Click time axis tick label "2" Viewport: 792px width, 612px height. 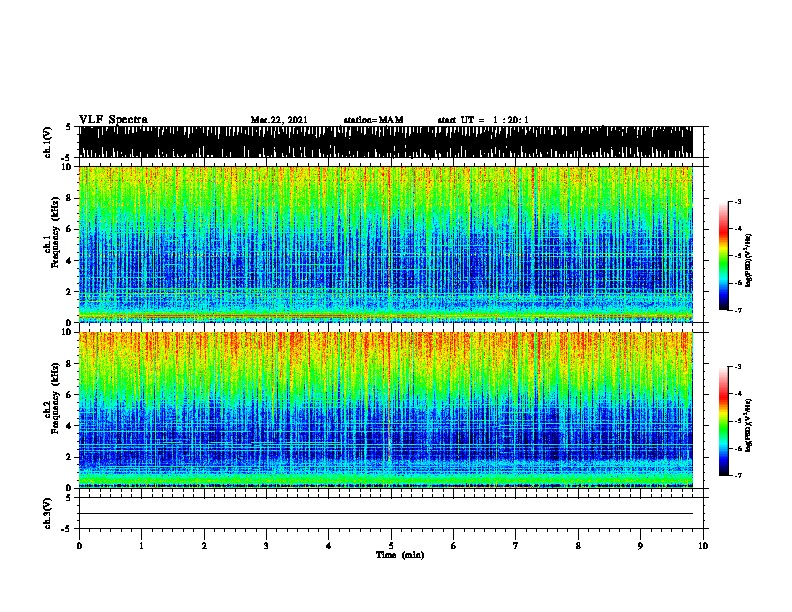click(204, 546)
